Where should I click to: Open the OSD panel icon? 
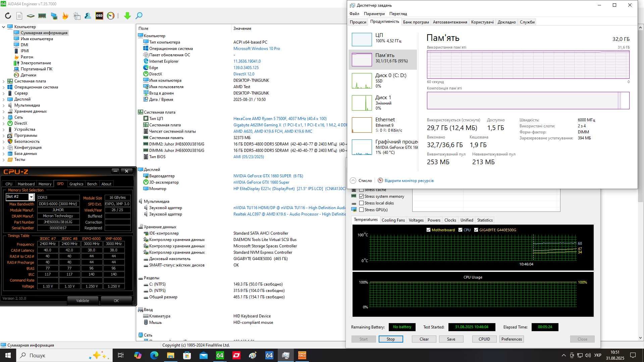[99, 15]
